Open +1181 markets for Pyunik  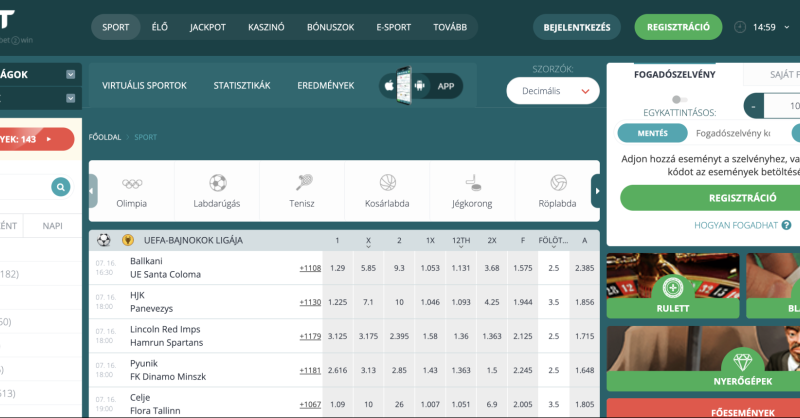coord(310,371)
